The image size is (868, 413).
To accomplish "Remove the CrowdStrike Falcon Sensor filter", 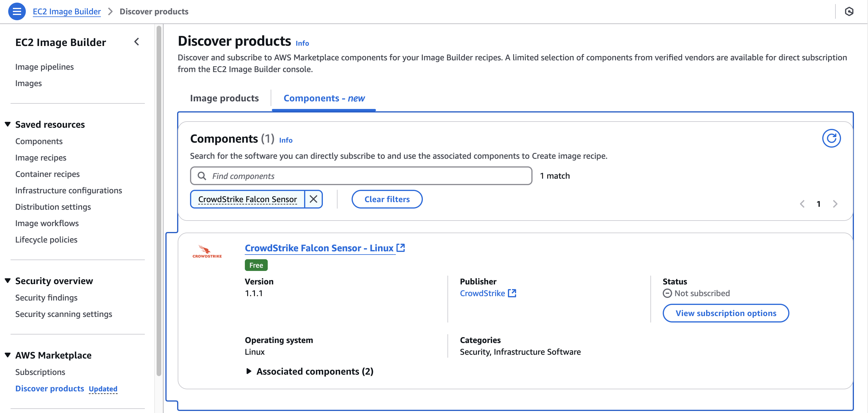I will tap(313, 199).
